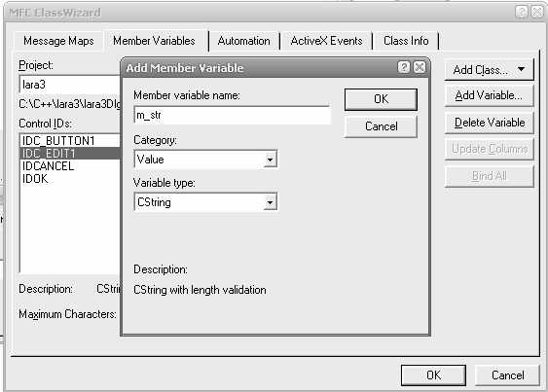Screen dimensions: 548x392
Task: Click the Delete Variable button
Action: pyautogui.click(x=490, y=123)
